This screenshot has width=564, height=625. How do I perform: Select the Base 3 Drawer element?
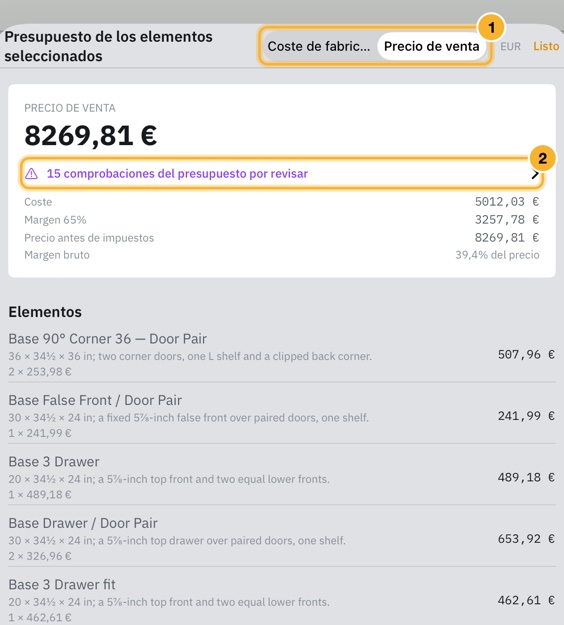(282, 477)
